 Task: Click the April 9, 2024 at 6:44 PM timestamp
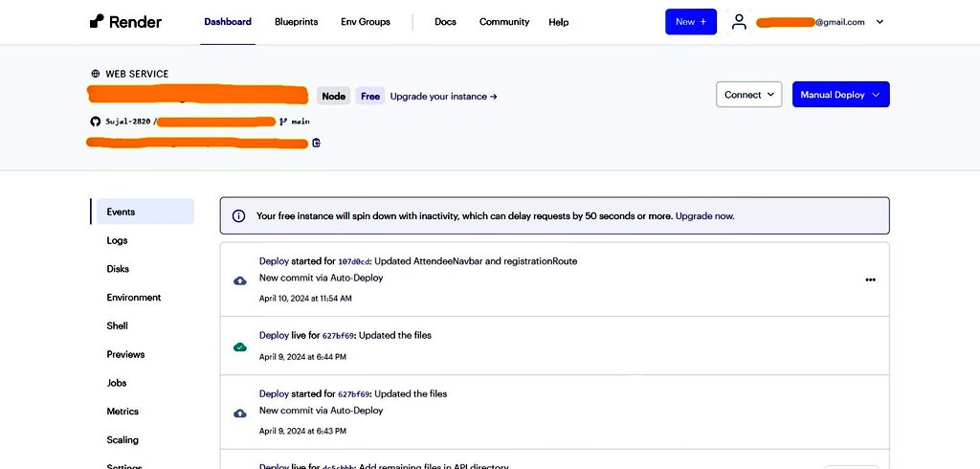click(302, 357)
